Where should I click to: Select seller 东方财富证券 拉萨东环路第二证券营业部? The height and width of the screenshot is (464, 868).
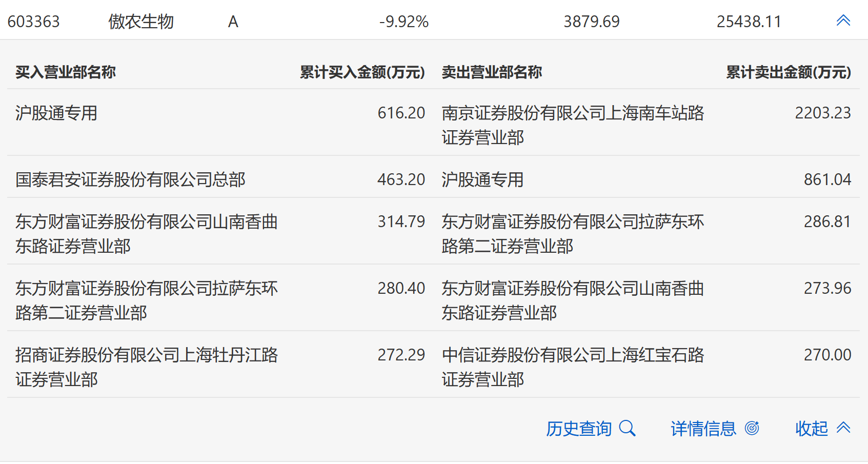tap(573, 234)
